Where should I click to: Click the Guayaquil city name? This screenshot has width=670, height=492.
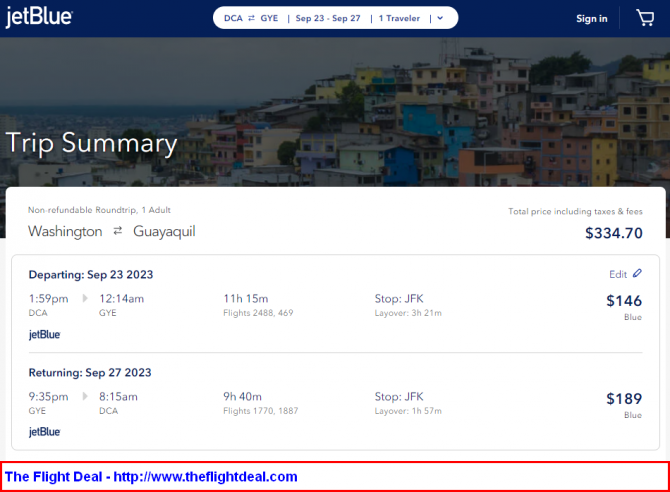pyautogui.click(x=164, y=231)
